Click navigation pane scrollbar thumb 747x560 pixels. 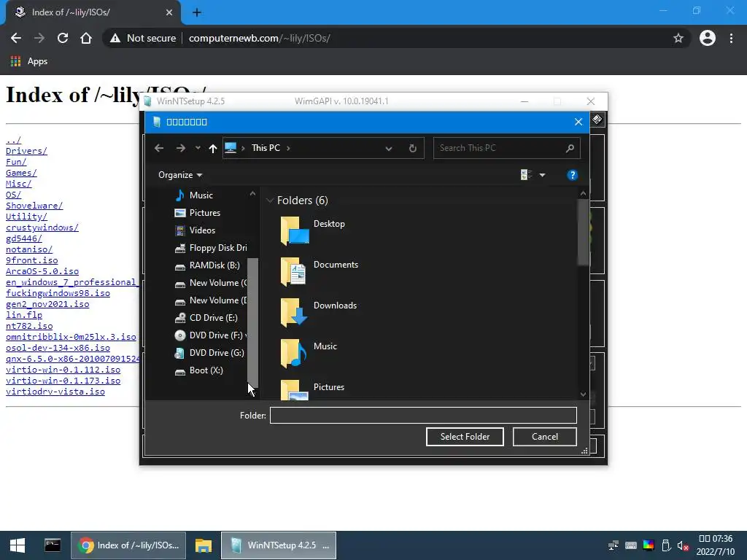coord(252,323)
